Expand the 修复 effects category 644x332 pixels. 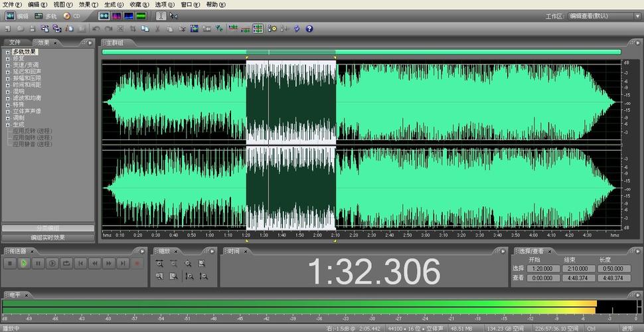(7, 58)
